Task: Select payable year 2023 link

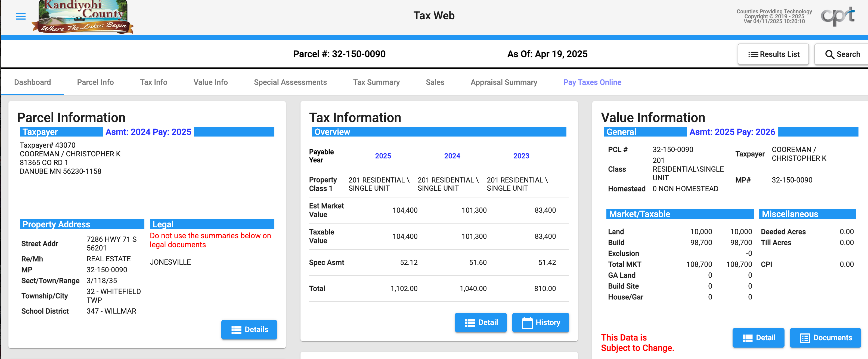Action: tap(521, 156)
